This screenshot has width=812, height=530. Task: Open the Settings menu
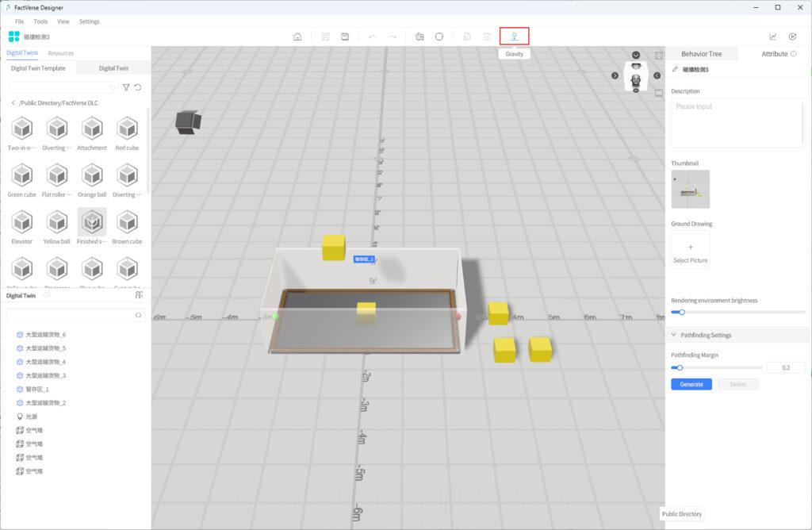[89, 21]
